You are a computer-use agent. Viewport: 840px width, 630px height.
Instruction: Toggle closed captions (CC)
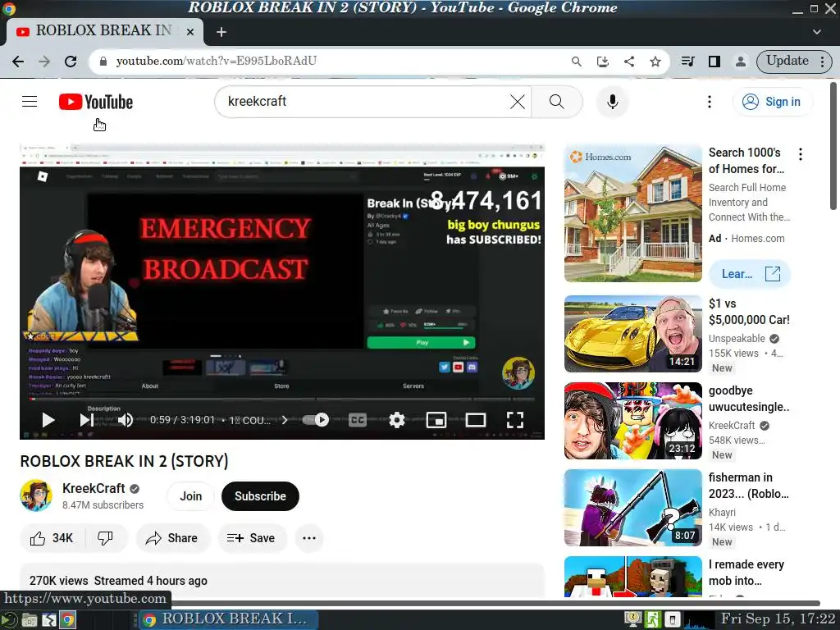(x=358, y=420)
